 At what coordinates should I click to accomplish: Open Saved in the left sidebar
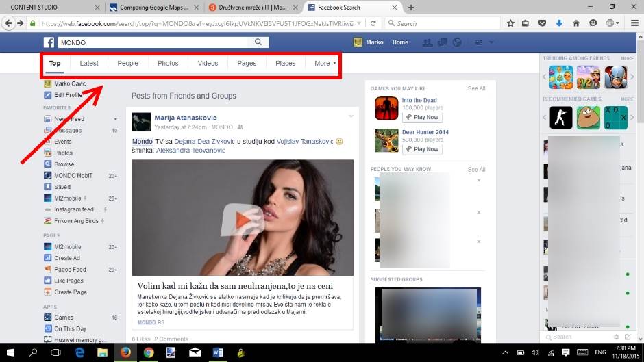click(62, 187)
